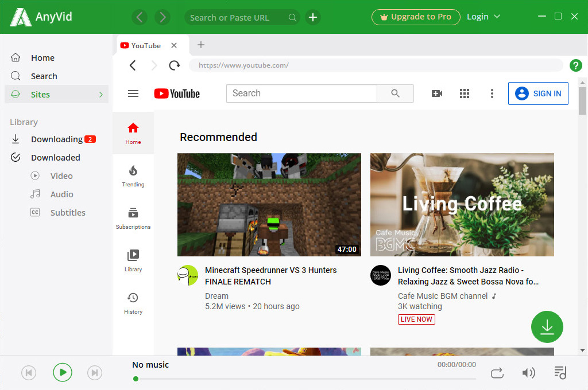Open Cafe Music BGM channel avatar

[x=381, y=275]
